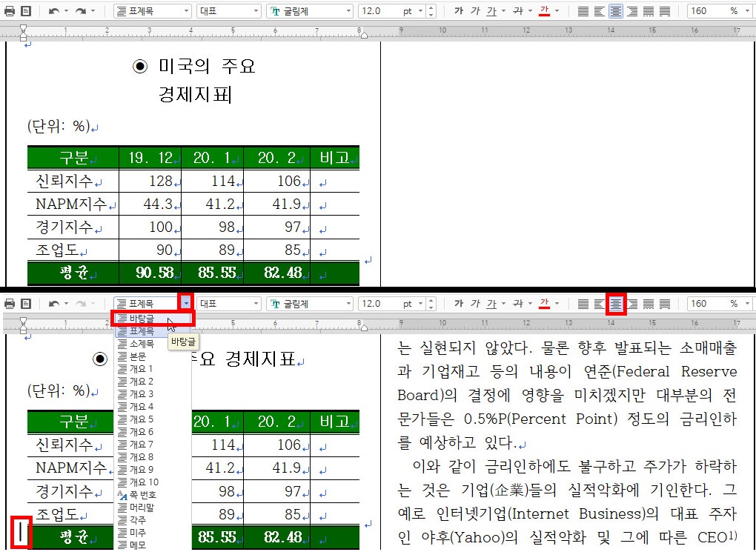Open Print Preview in the upper toolbar
This screenshot has width=756, height=552.
pyautogui.click(x=26, y=10)
